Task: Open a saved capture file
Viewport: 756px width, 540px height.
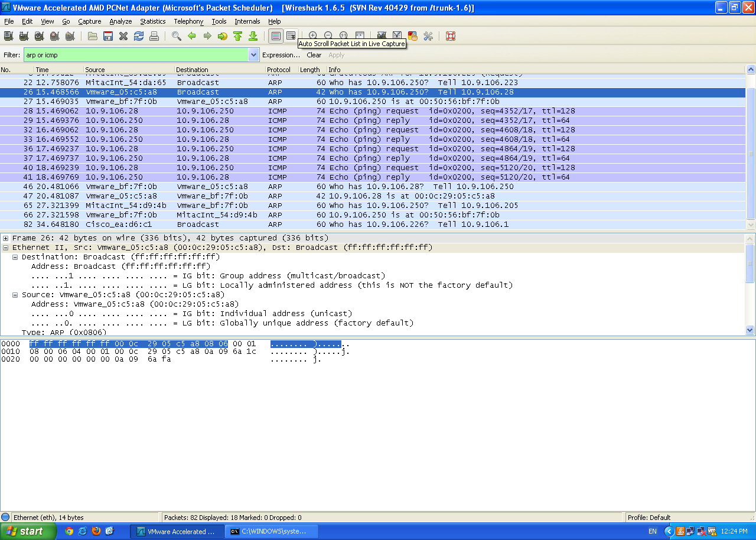Action: tap(93, 35)
